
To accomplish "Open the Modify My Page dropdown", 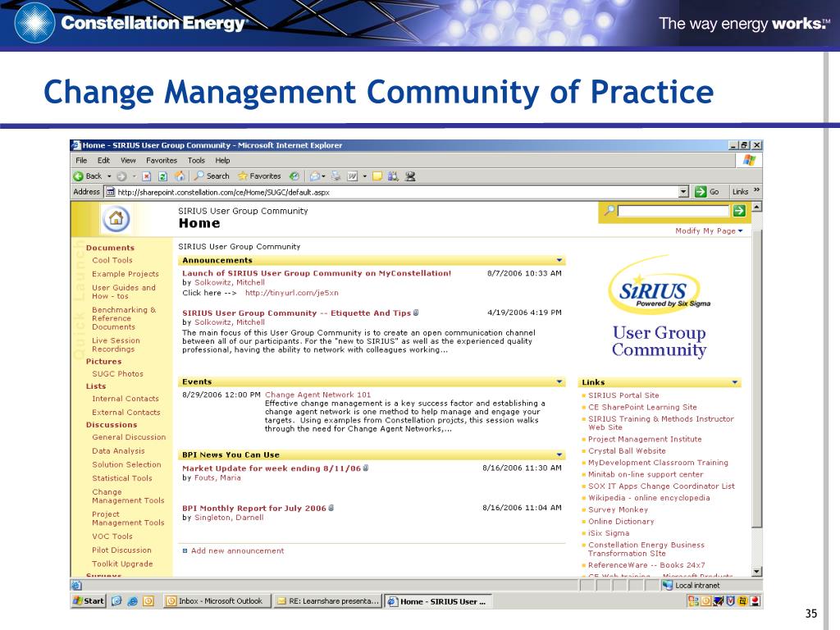I will point(709,231).
